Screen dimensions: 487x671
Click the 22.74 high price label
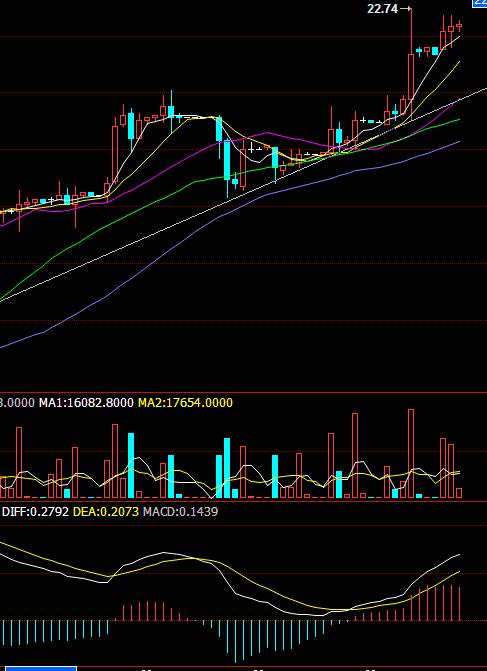(383, 9)
